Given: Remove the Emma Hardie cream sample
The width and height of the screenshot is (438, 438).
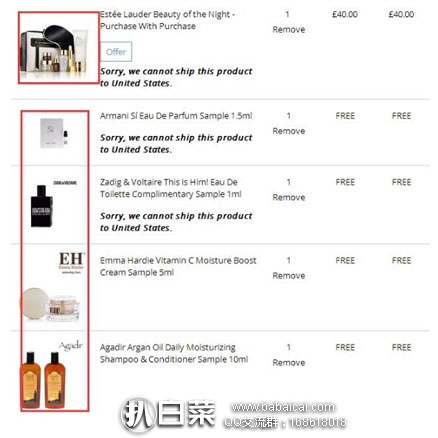Looking at the screenshot, I should click(289, 276).
